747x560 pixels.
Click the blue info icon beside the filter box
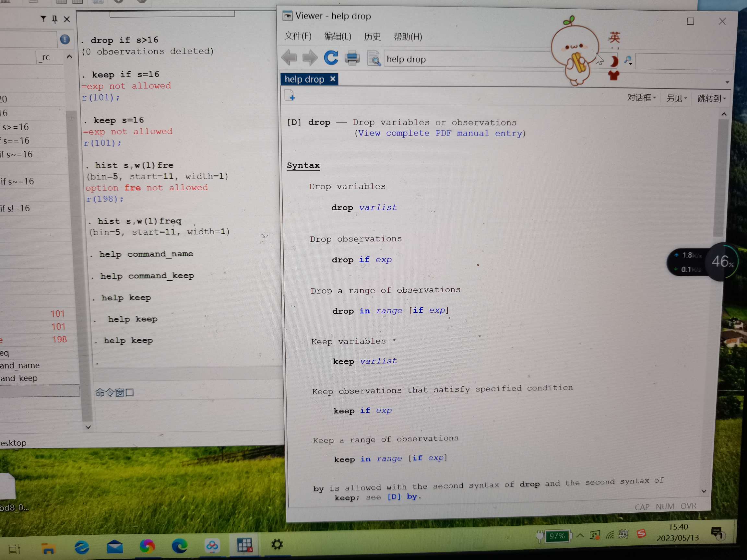65,40
